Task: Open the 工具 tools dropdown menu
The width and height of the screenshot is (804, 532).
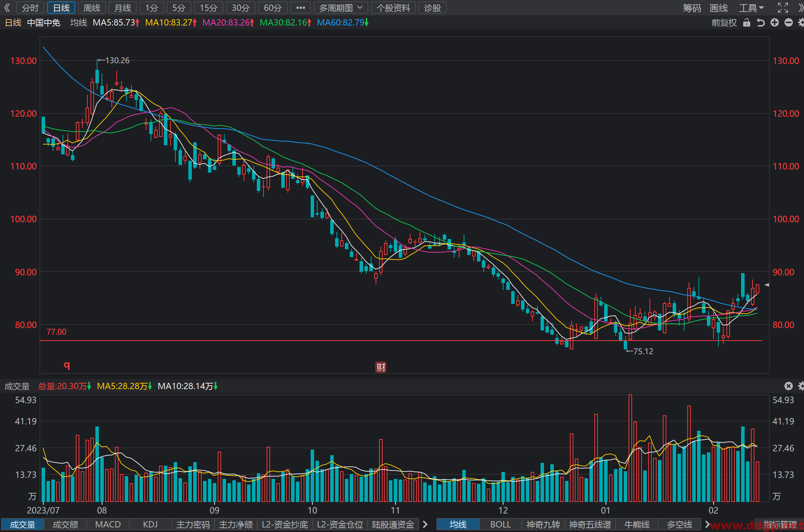Action: coord(751,8)
